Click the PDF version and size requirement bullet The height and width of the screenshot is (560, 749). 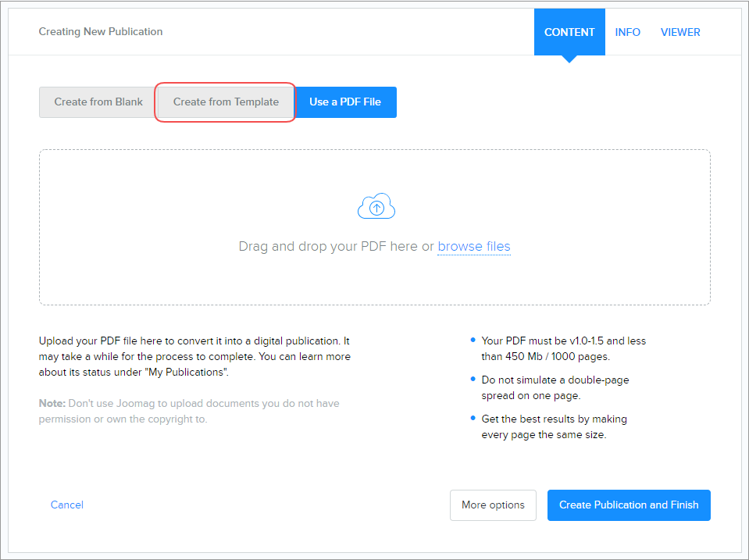563,348
